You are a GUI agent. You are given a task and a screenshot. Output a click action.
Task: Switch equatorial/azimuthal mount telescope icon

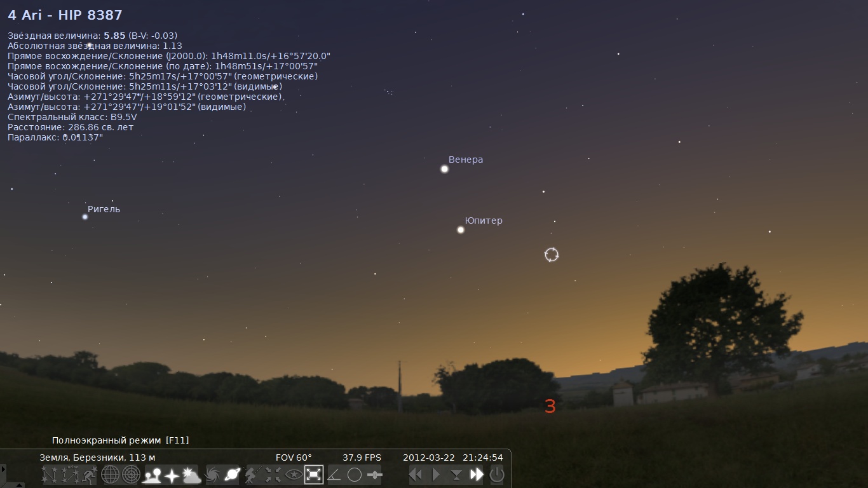[252, 475]
